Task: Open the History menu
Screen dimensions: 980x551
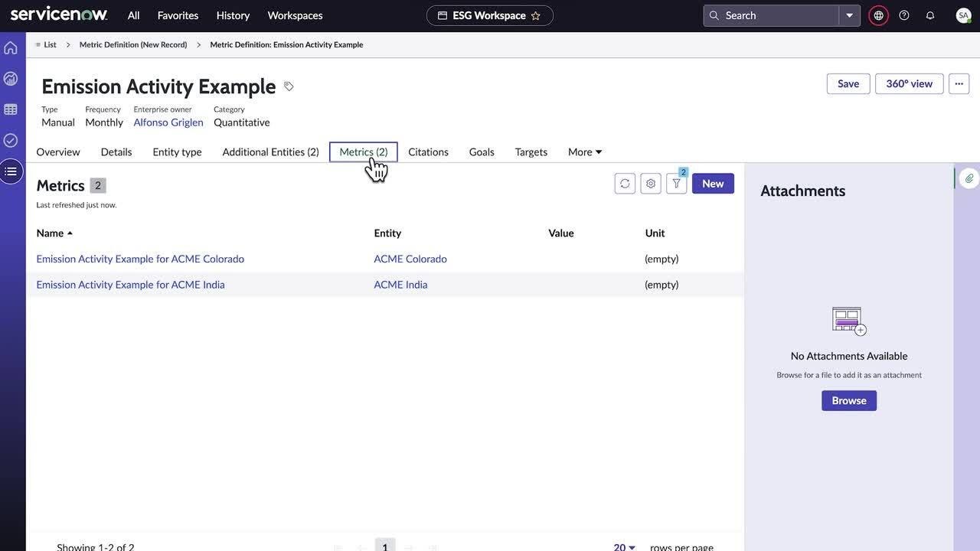Action: pos(233,15)
